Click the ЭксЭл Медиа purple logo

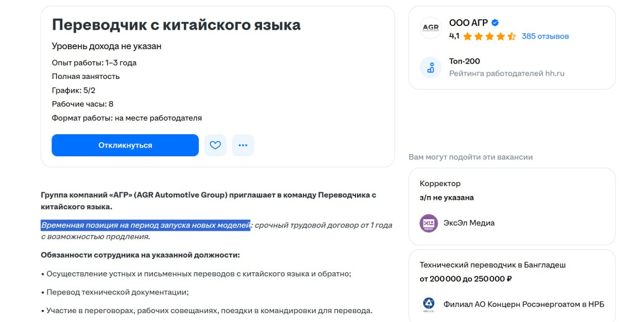pyautogui.click(x=429, y=223)
